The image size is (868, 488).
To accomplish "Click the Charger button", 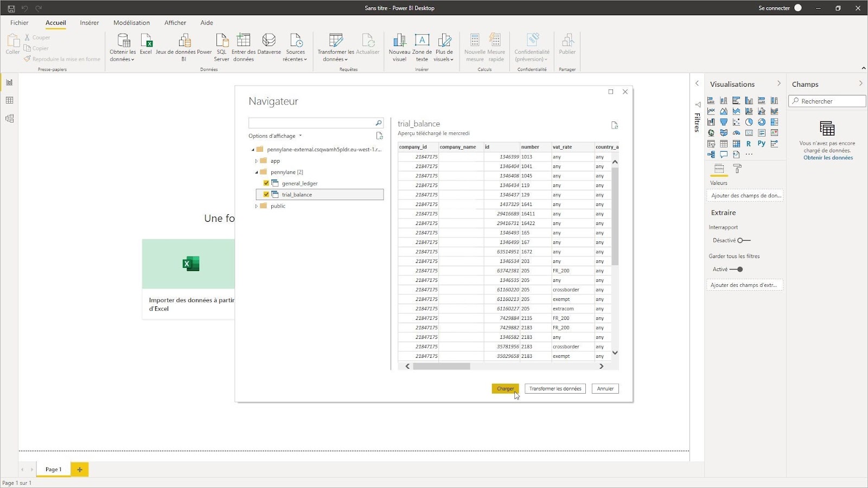I will [x=505, y=389].
